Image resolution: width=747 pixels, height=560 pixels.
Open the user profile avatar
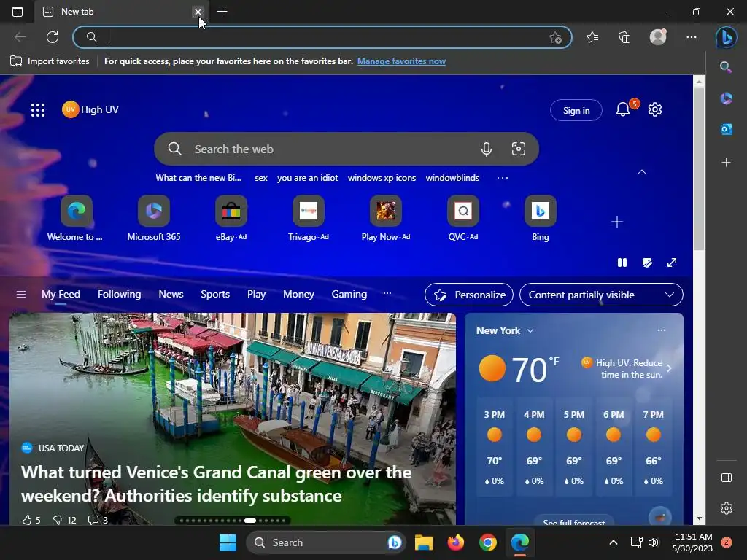658,37
